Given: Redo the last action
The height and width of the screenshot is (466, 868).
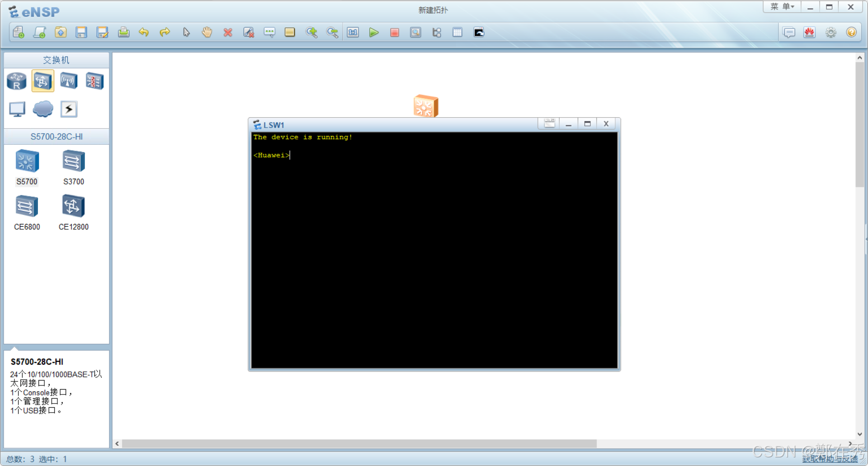Looking at the screenshot, I should 165,32.
